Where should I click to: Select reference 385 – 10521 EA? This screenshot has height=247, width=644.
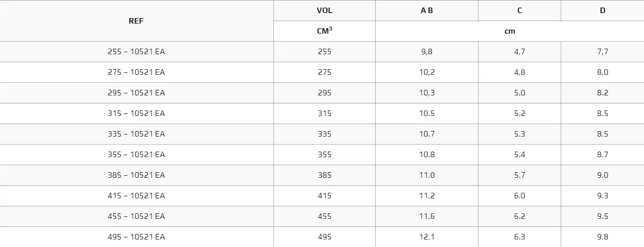(136, 175)
